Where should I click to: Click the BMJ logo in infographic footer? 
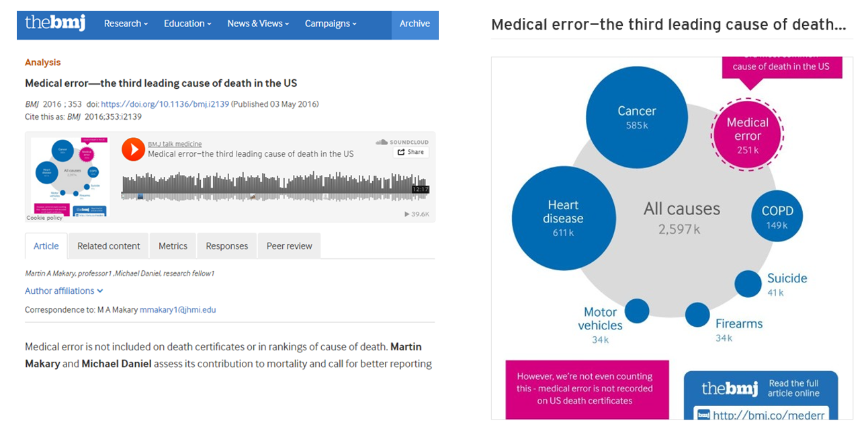(x=730, y=388)
